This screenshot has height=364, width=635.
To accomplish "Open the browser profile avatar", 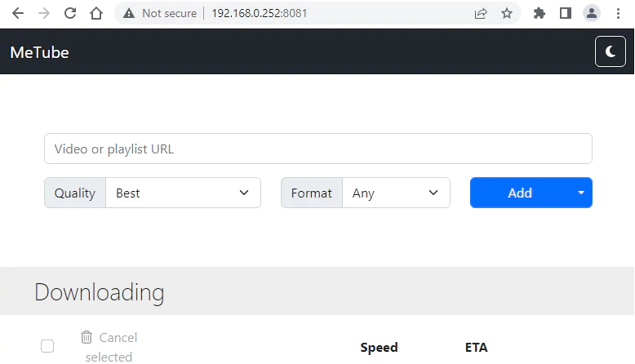I will (592, 13).
